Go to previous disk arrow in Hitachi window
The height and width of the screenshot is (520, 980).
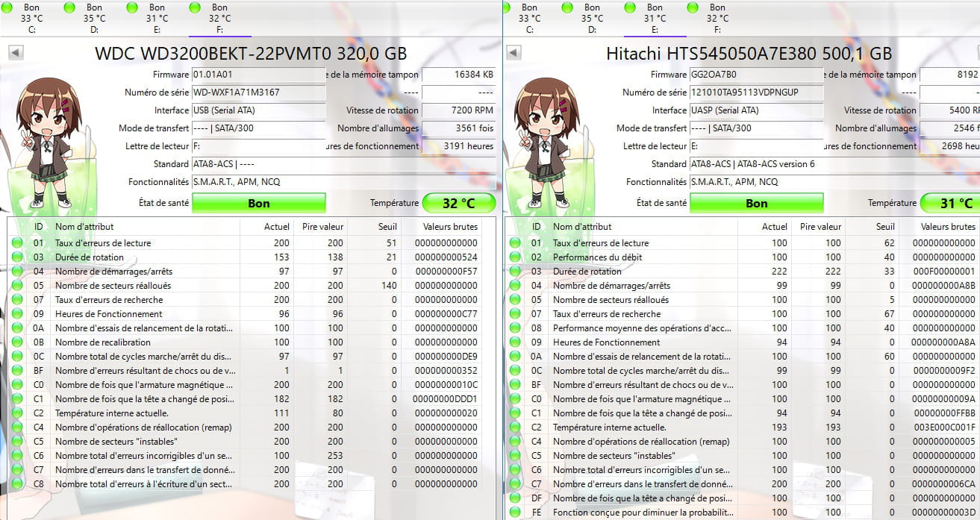coord(514,53)
